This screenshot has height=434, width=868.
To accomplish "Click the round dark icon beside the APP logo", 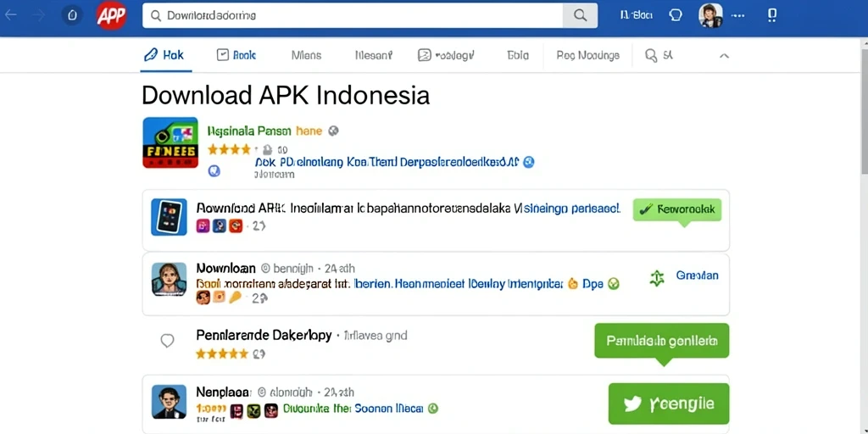I will tap(72, 15).
